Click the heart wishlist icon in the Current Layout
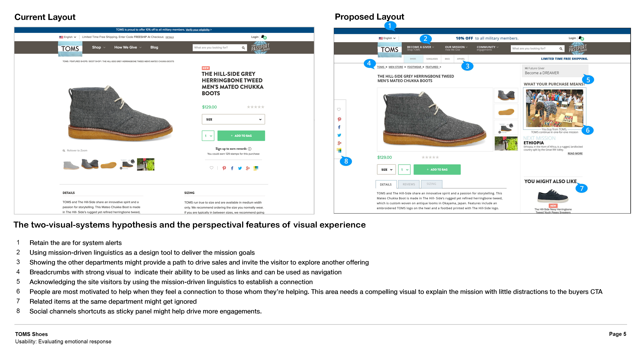This screenshot has width=644, height=359. pos(212,168)
